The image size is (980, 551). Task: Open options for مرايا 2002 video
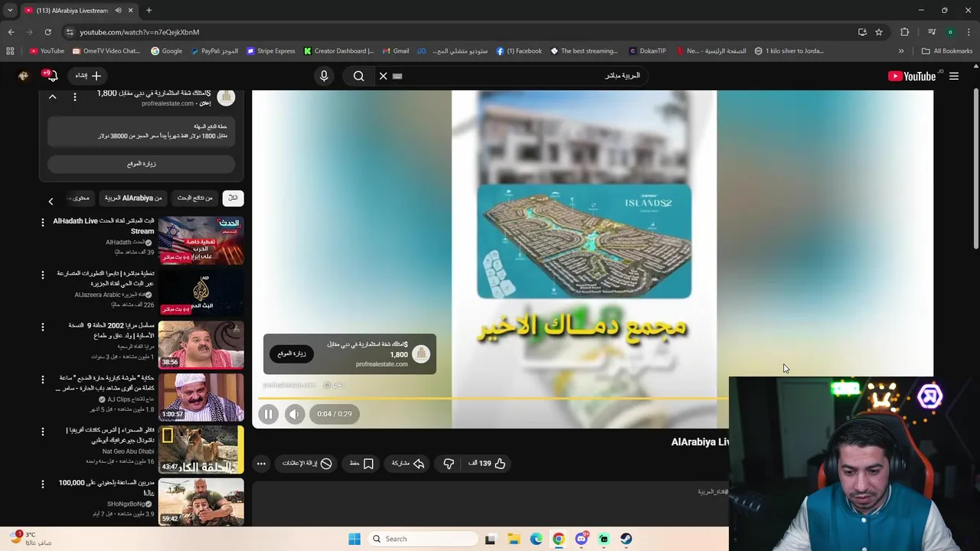click(43, 326)
